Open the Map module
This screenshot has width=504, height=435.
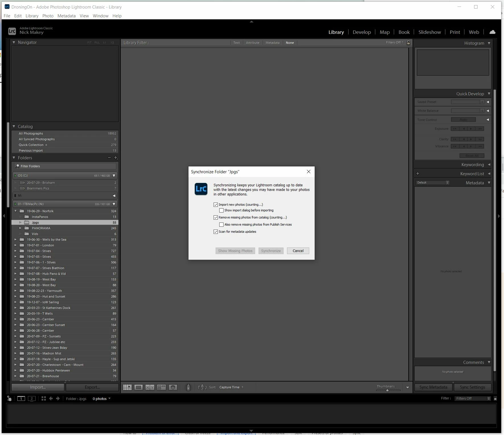[x=384, y=32]
